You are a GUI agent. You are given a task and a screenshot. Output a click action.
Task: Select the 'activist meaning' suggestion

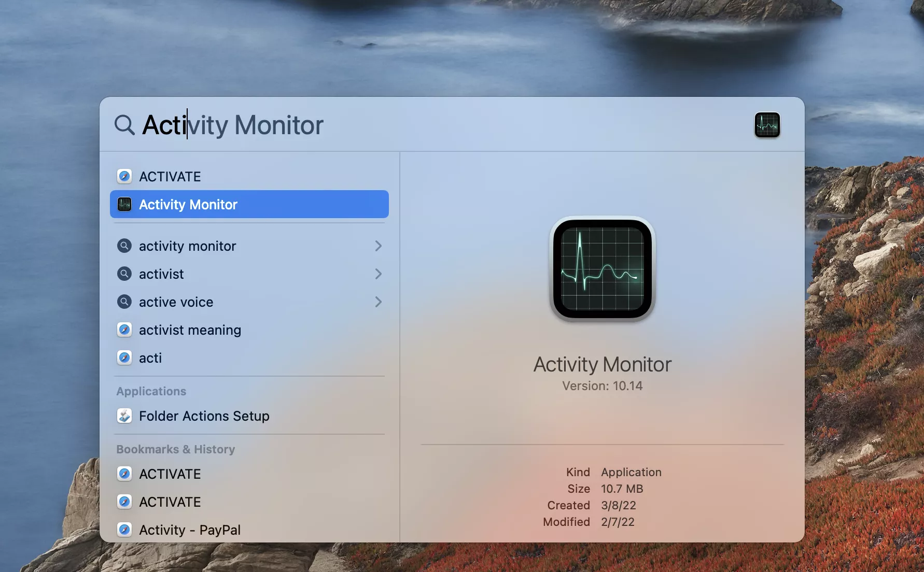click(x=190, y=330)
